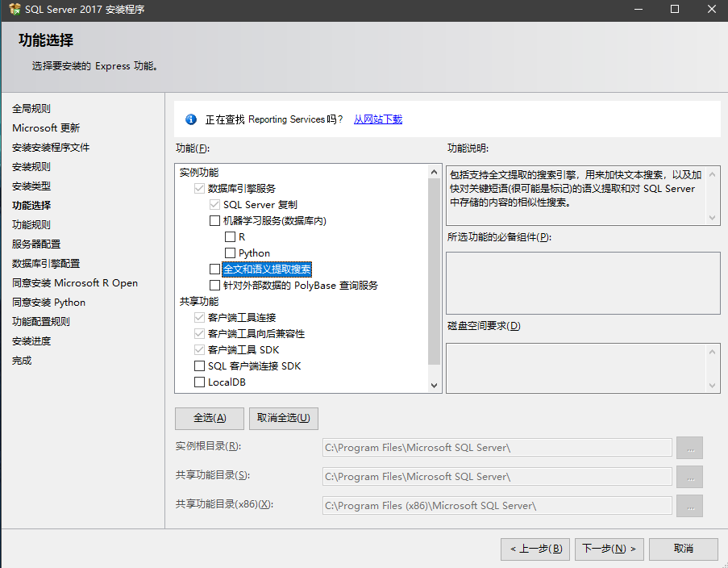Viewport: 728px width, 568px height.
Task: Minimize the SQL Server 2017 setup window
Action: 639,9
